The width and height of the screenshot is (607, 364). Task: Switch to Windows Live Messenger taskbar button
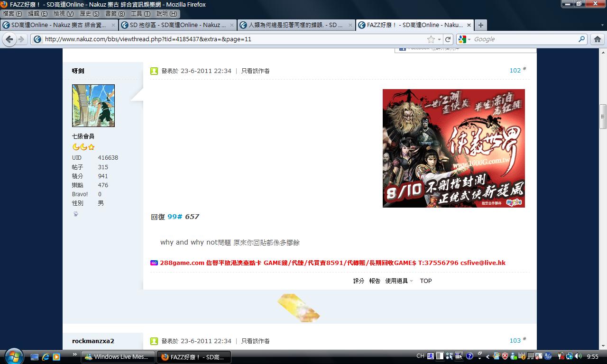pos(118,357)
